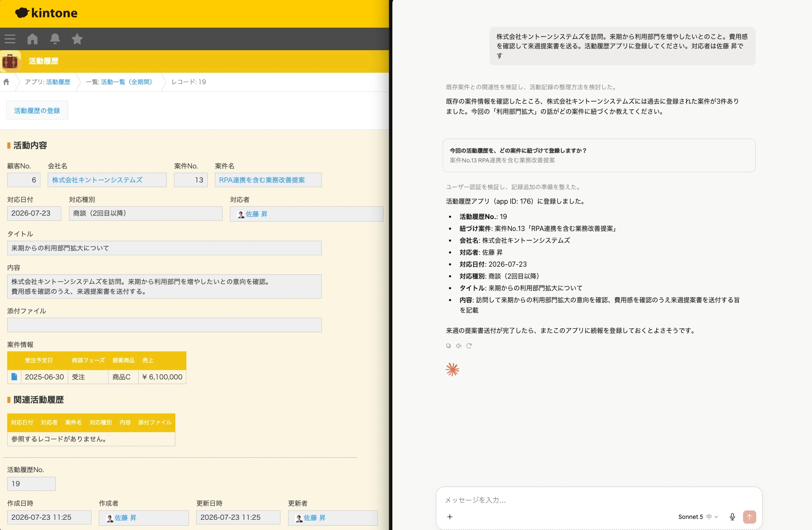812x530 pixels.
Task: Open the アプリ: 活動履歴 breadcrumb link
Action: (58, 82)
